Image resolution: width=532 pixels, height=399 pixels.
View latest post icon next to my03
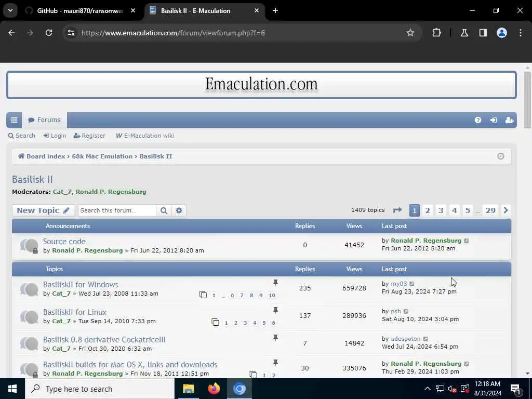pyautogui.click(x=411, y=284)
